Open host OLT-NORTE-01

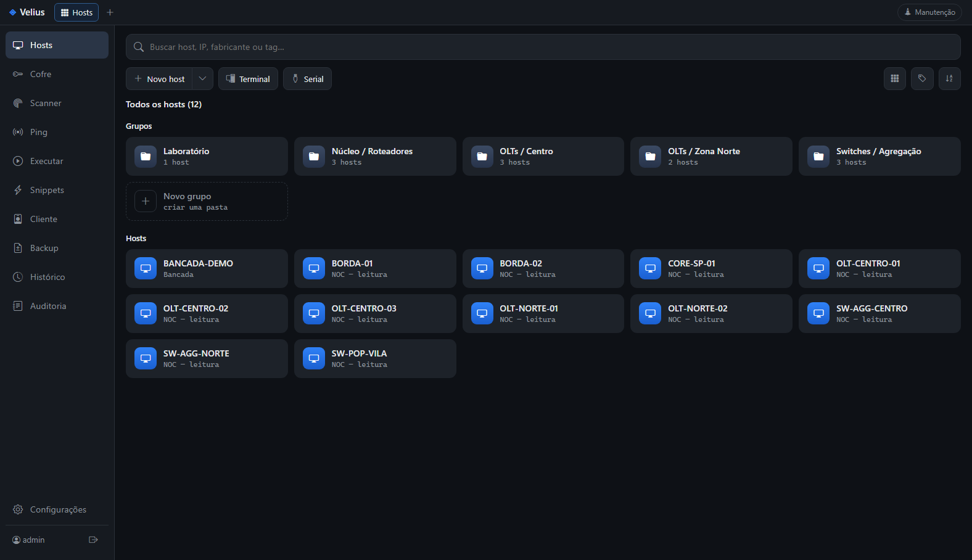[x=543, y=313]
